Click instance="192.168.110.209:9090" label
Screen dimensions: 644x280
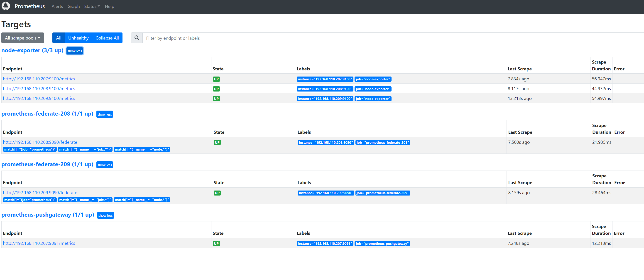tap(326, 193)
